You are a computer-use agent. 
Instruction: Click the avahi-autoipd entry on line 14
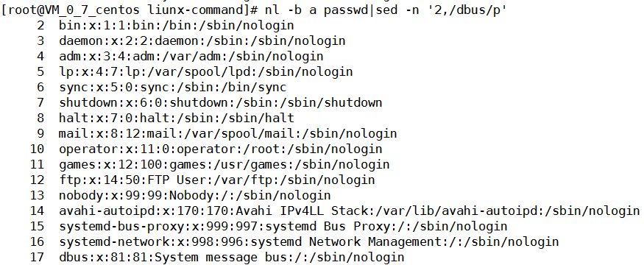349,211
